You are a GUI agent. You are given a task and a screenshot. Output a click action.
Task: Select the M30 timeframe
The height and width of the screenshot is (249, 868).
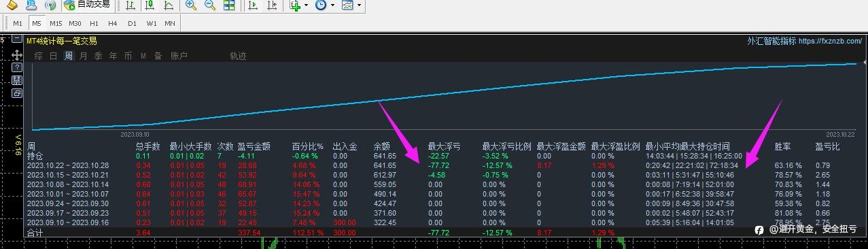(75, 23)
